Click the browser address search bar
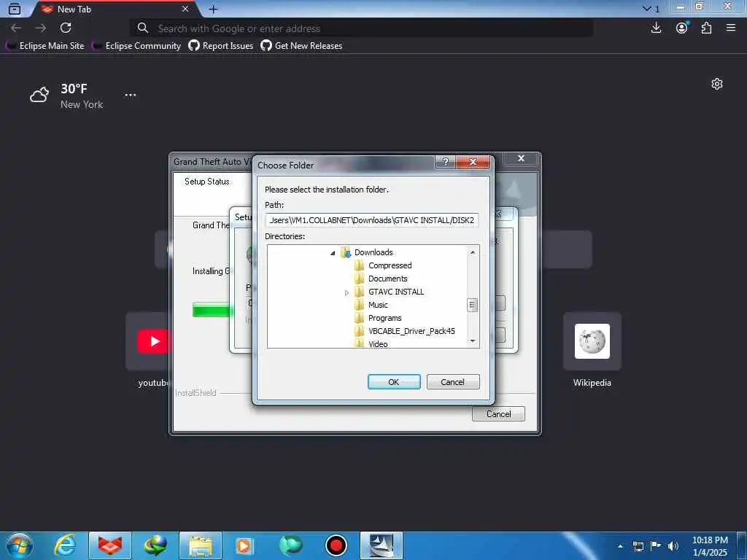 [x=362, y=28]
